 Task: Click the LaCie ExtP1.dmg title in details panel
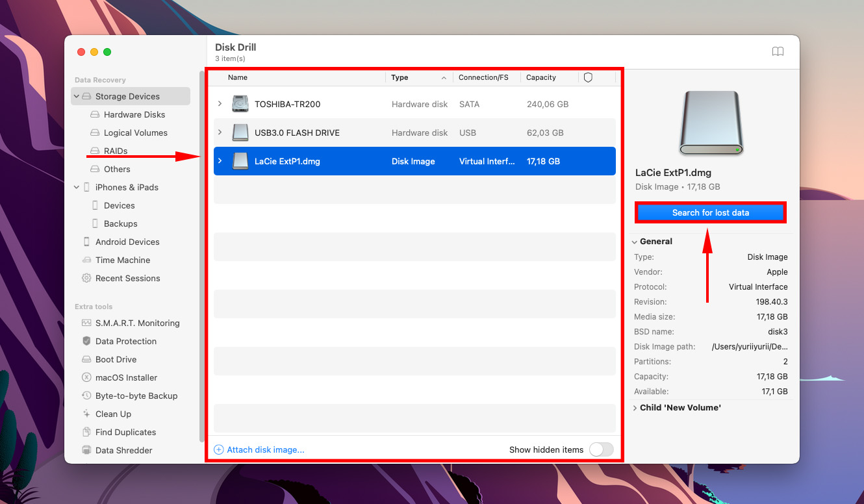[673, 173]
